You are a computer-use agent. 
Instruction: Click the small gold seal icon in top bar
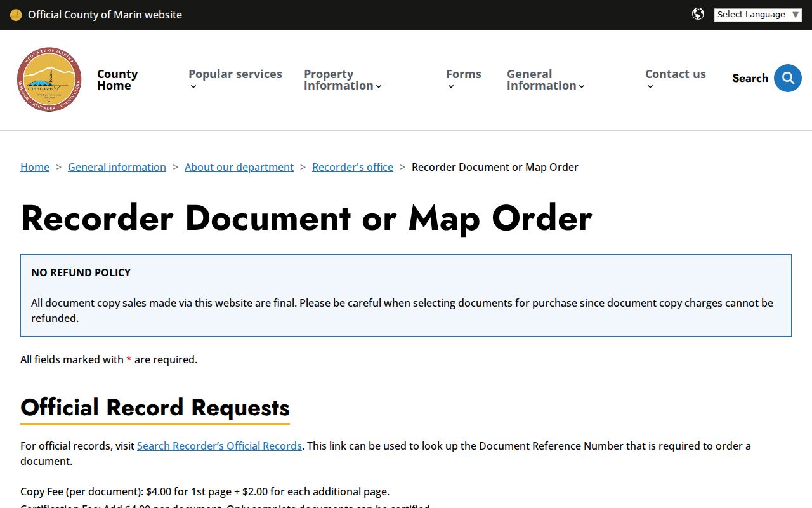click(x=16, y=15)
